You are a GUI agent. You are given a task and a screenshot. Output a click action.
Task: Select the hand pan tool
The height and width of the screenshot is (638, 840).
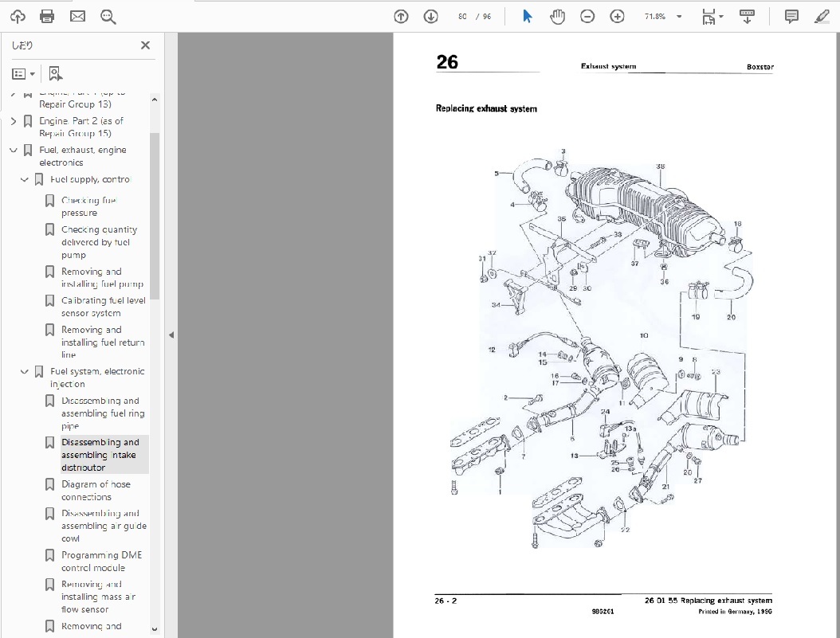click(x=558, y=16)
